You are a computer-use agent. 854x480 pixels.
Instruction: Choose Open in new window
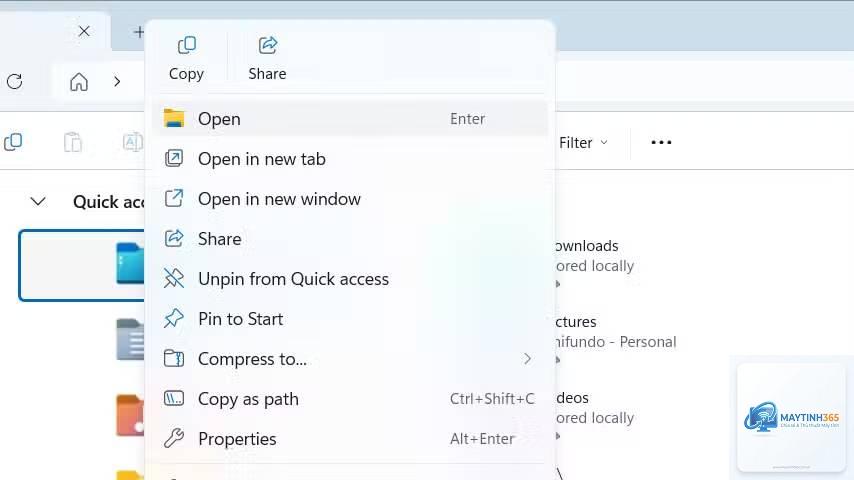click(350, 199)
